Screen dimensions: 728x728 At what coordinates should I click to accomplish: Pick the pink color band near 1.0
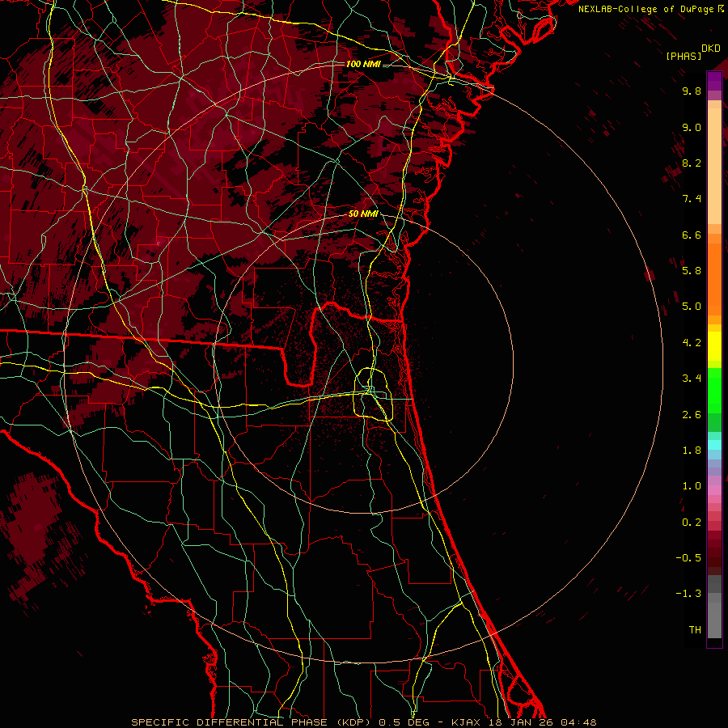714,490
